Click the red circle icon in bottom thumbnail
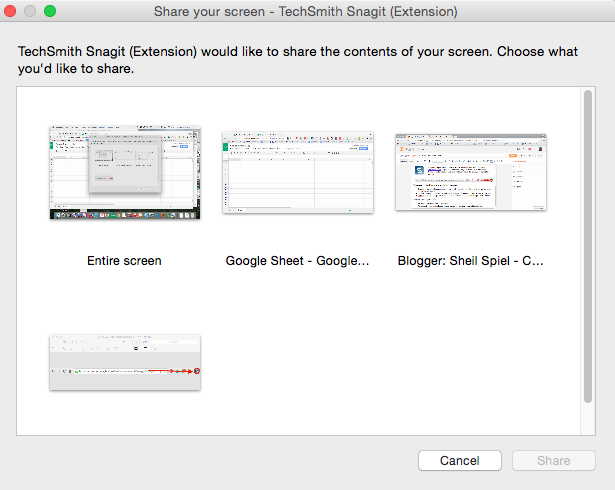 [x=196, y=371]
